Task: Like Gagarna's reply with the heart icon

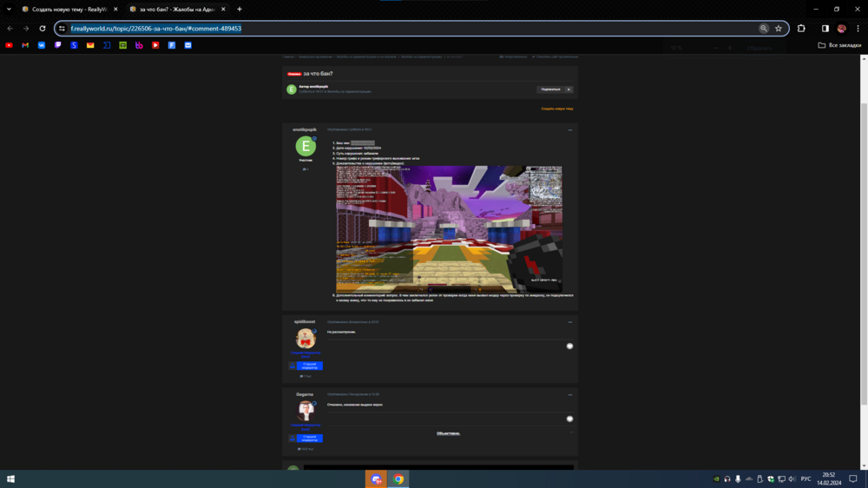Action: click(x=569, y=419)
